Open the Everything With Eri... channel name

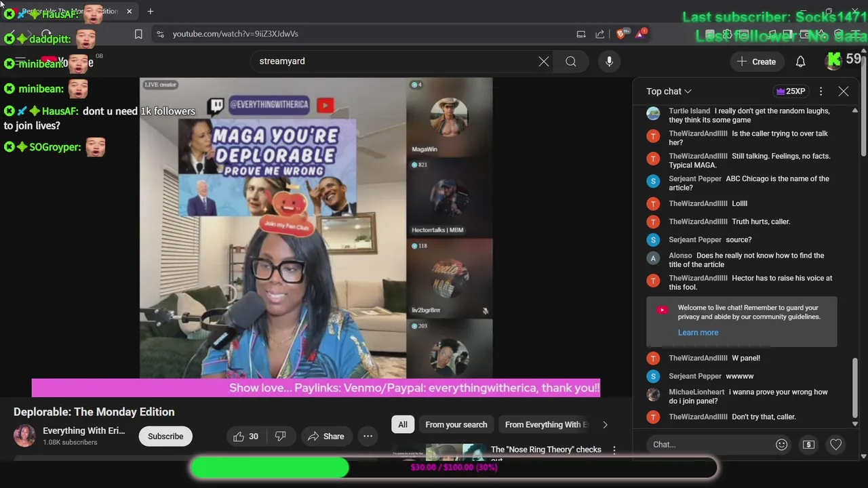(83, 431)
